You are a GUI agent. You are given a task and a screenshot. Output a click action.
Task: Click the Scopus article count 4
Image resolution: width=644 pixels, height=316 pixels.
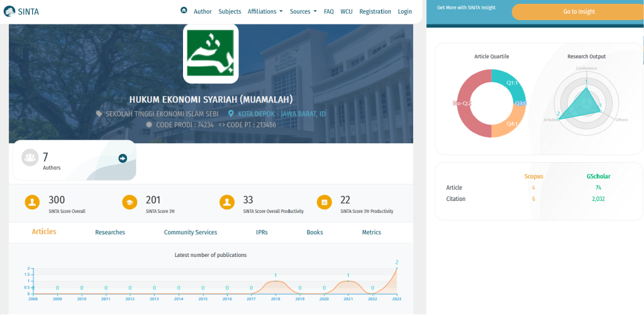point(533,188)
